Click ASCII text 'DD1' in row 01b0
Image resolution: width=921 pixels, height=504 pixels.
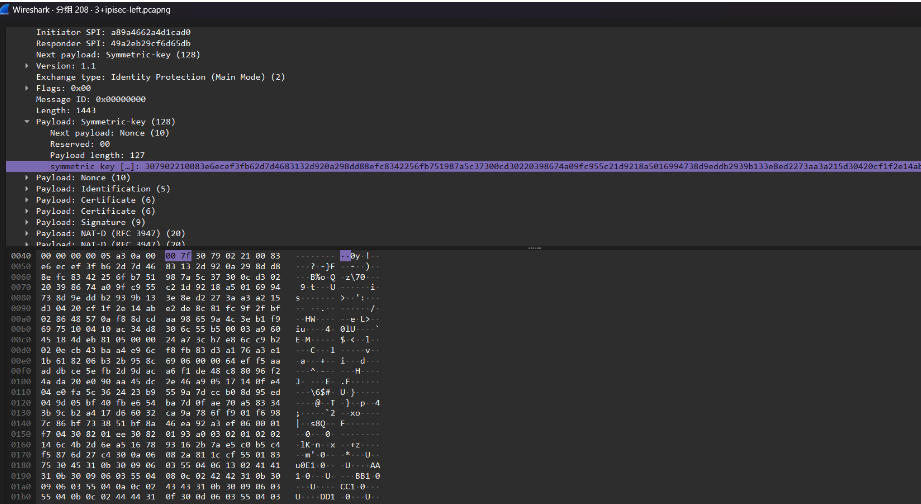click(328, 497)
